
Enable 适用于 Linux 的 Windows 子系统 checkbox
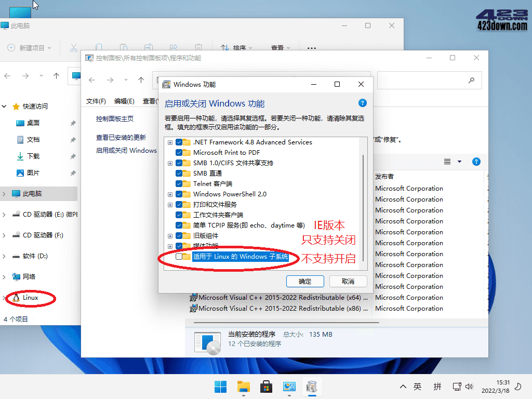(x=179, y=257)
